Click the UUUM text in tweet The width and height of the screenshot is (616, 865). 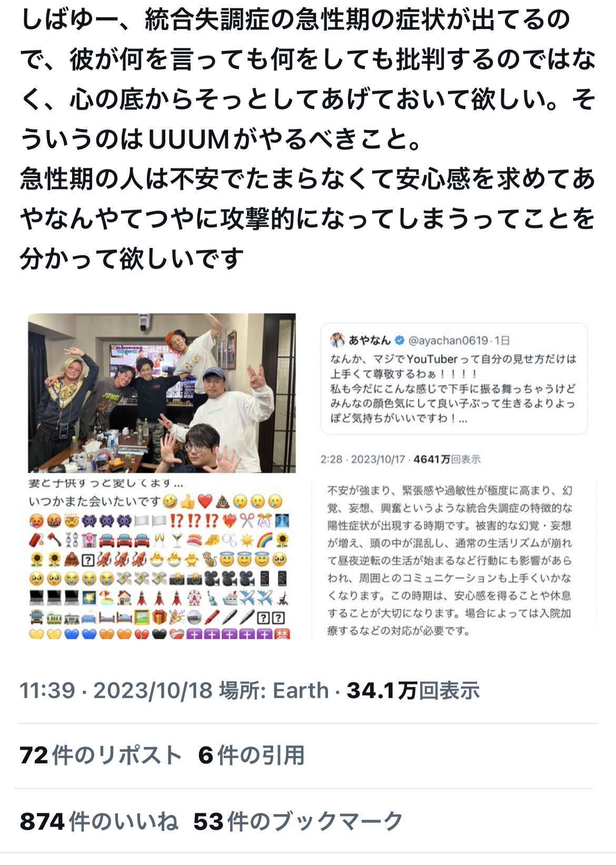tap(188, 140)
